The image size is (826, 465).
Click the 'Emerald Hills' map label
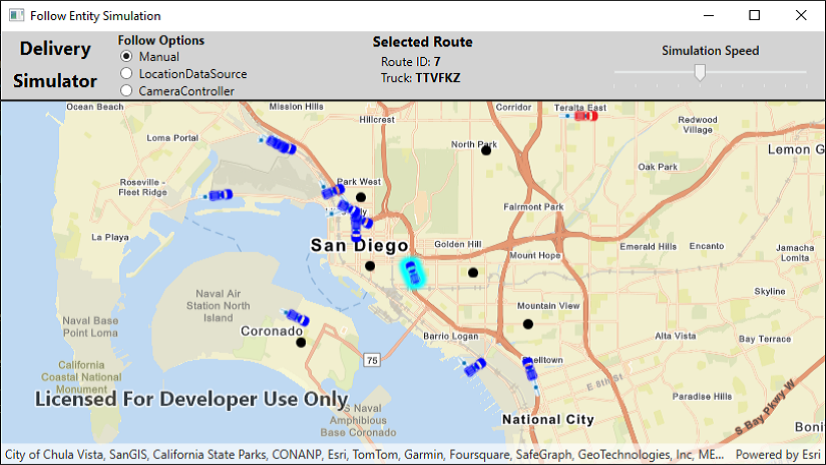[648, 246]
